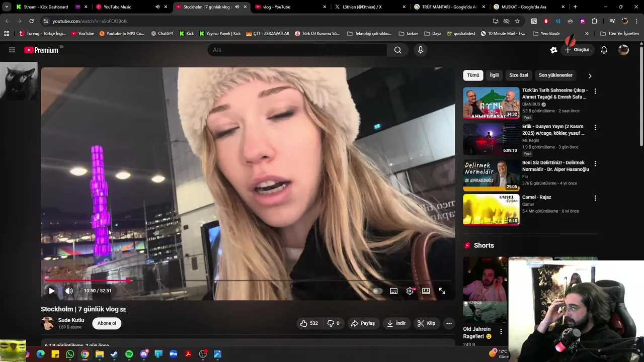Open more actions menu beside Klip
644x362 pixels.
449,323
